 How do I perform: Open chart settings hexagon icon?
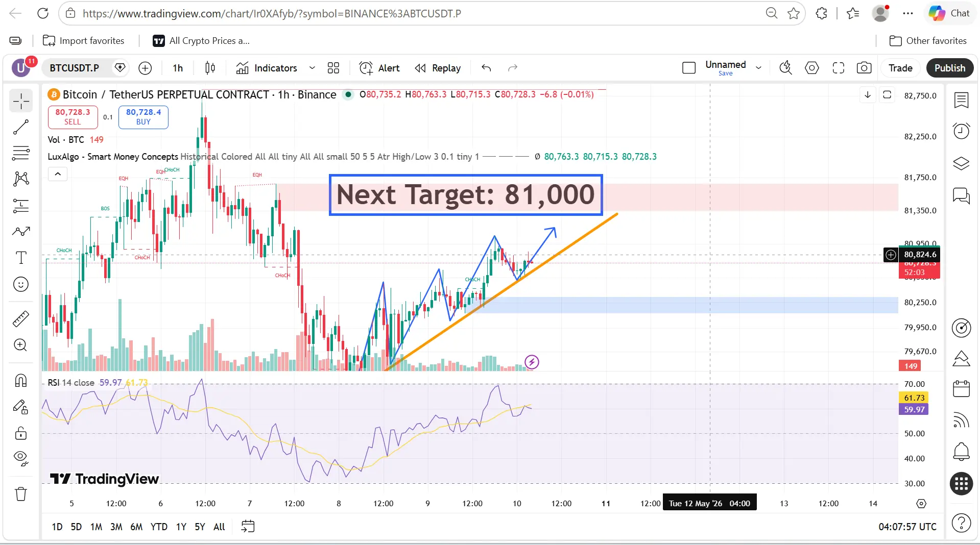811,68
